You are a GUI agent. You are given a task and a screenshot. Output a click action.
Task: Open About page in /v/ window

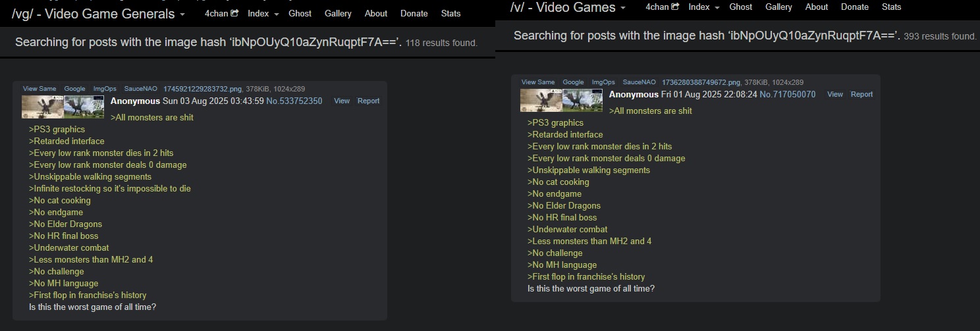(x=817, y=7)
